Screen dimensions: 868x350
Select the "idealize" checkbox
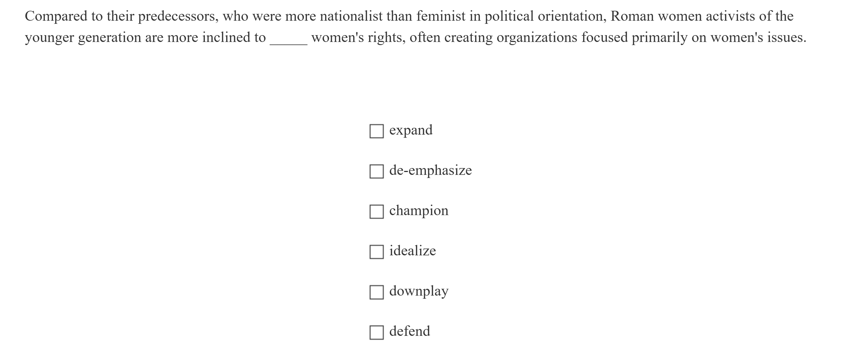point(376,252)
